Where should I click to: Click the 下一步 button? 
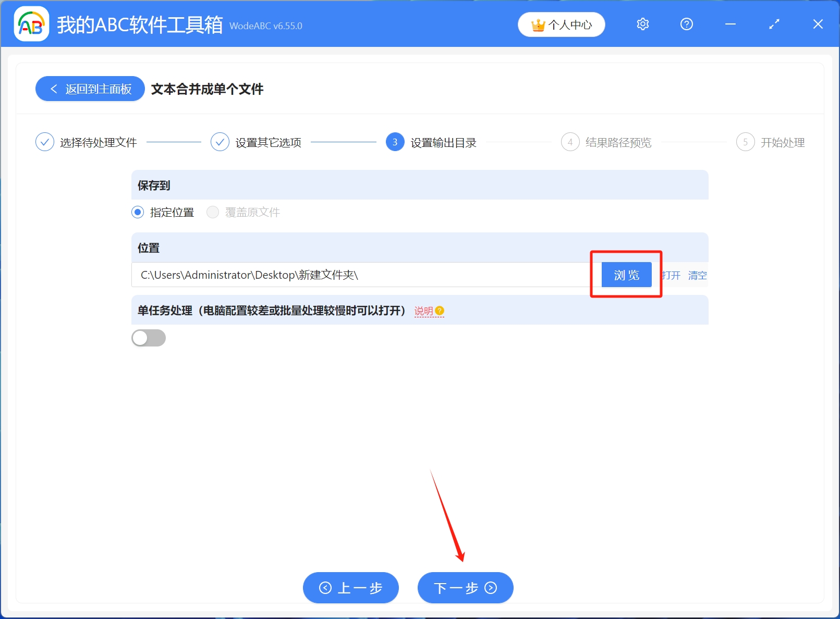[465, 587]
